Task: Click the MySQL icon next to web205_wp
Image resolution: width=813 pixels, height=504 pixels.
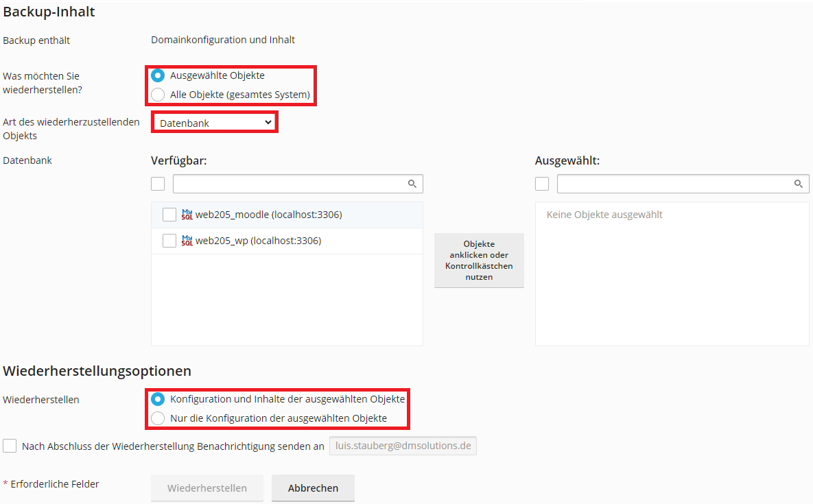Action: (187, 241)
